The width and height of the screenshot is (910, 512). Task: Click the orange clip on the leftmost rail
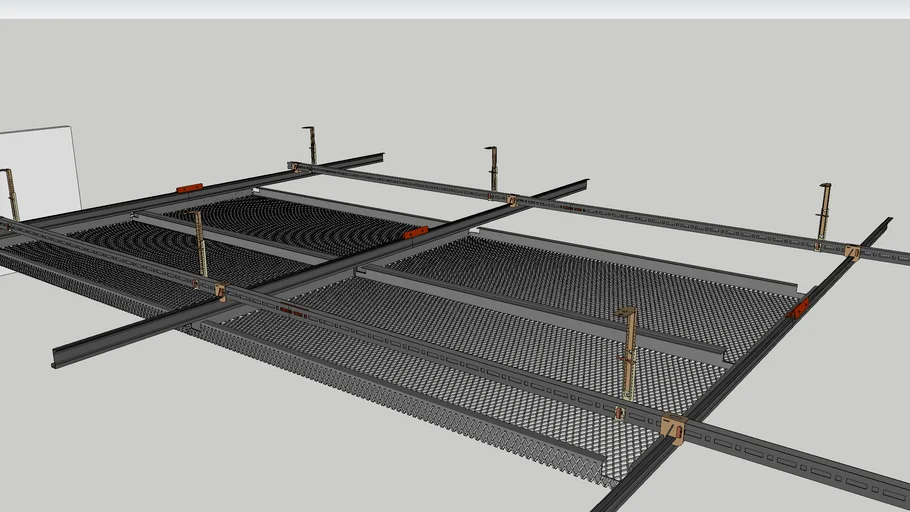[189, 187]
